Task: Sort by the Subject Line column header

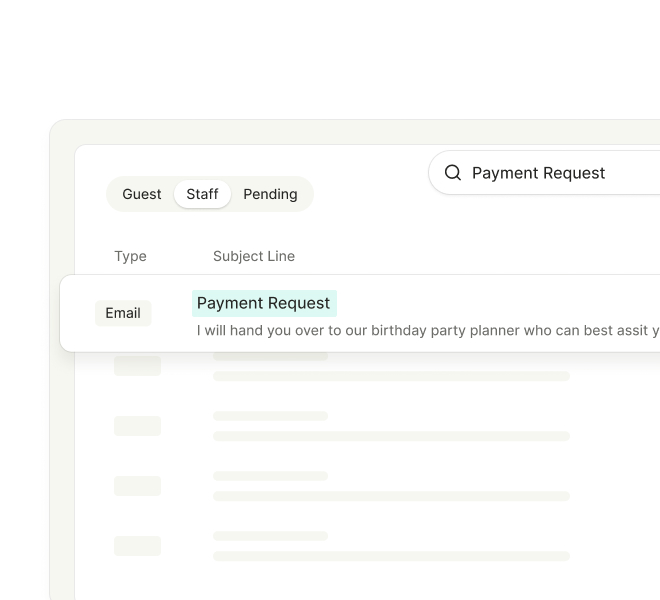Action: (x=254, y=256)
